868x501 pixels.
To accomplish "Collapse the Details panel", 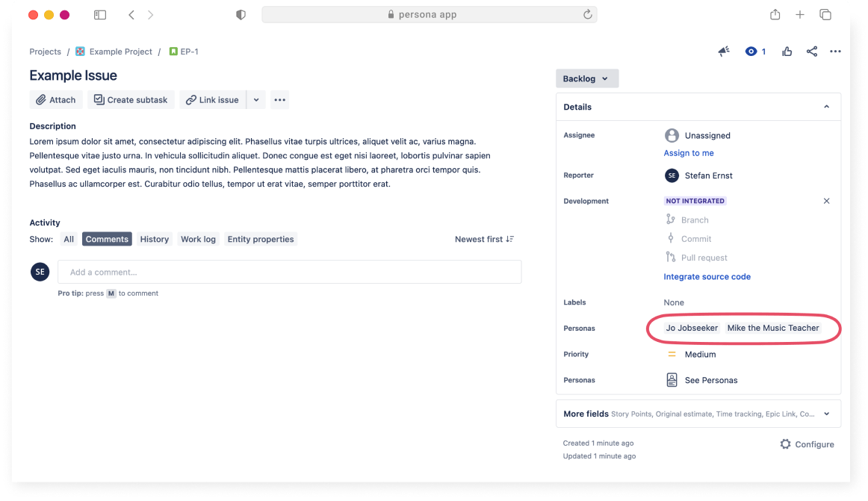I will pyautogui.click(x=826, y=107).
